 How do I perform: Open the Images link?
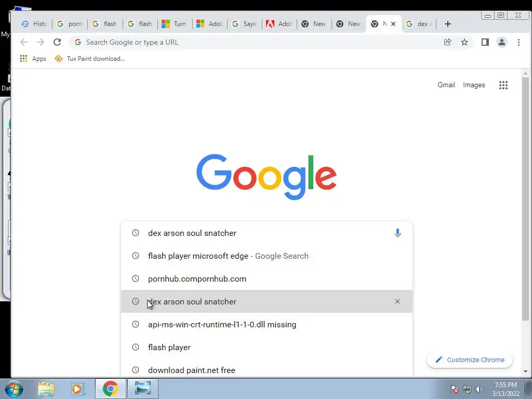pos(474,85)
